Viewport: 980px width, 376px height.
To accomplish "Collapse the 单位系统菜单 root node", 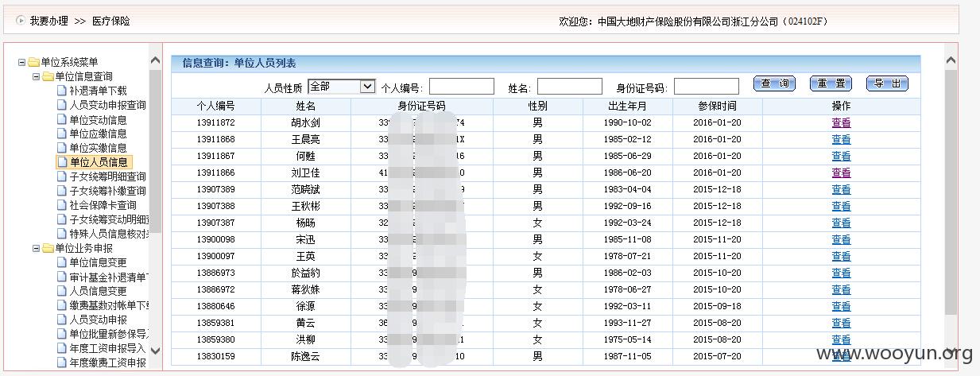I will pyautogui.click(x=21, y=62).
